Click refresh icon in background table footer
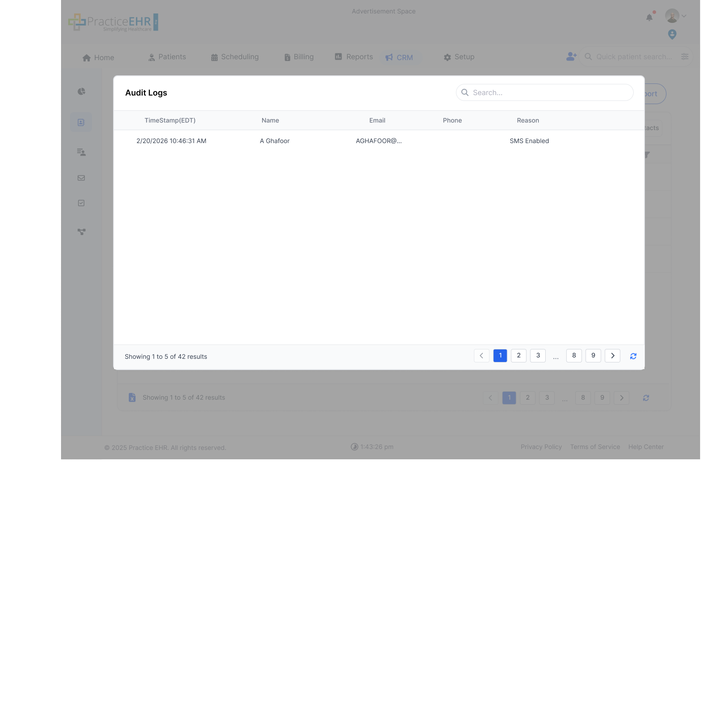This screenshot has height=728, width=701. 646,398
